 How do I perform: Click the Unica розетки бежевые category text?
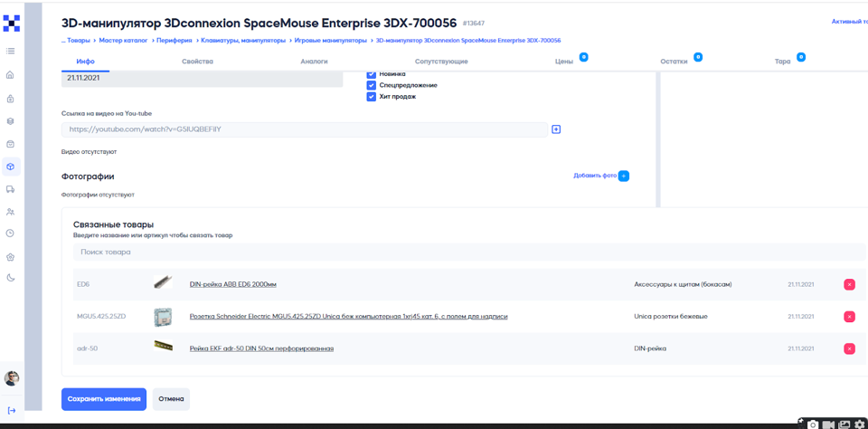click(670, 317)
